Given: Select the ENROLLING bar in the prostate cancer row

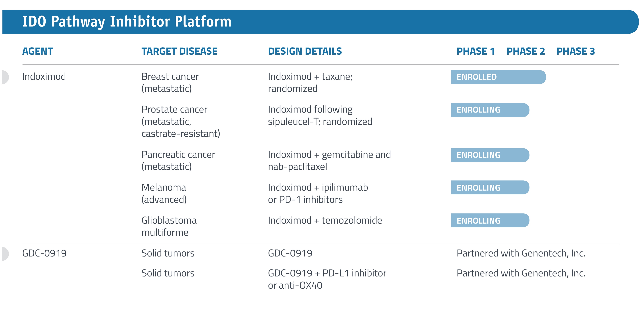Looking at the screenshot, I should pos(490,110).
